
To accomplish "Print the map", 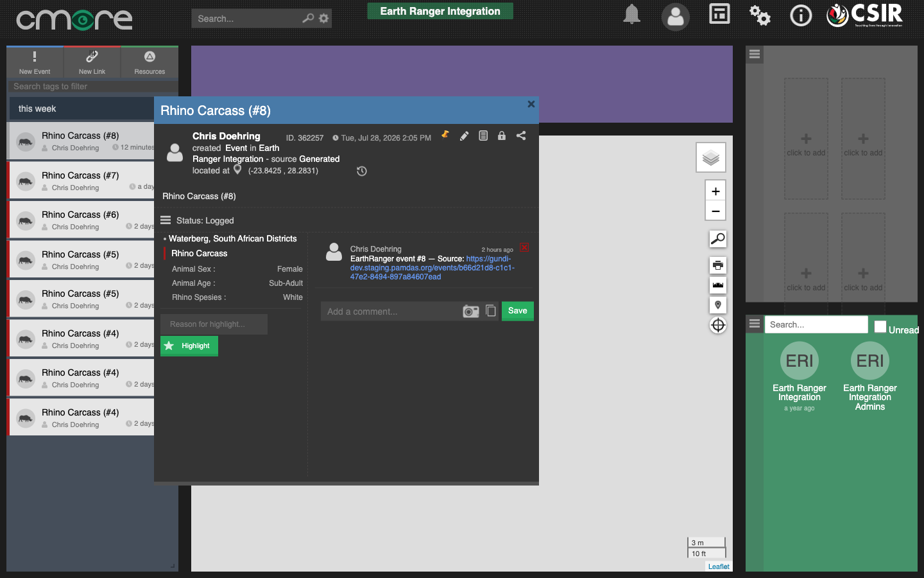I will (718, 265).
